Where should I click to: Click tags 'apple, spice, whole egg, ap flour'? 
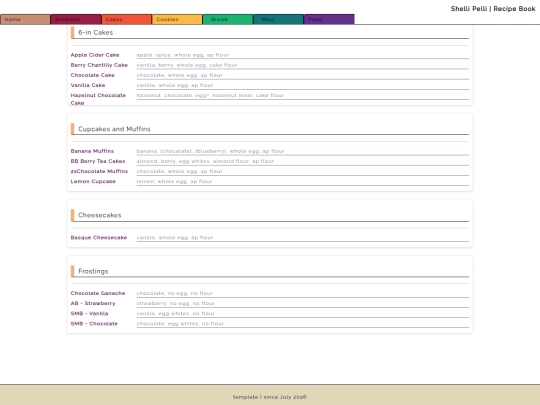tap(183, 55)
